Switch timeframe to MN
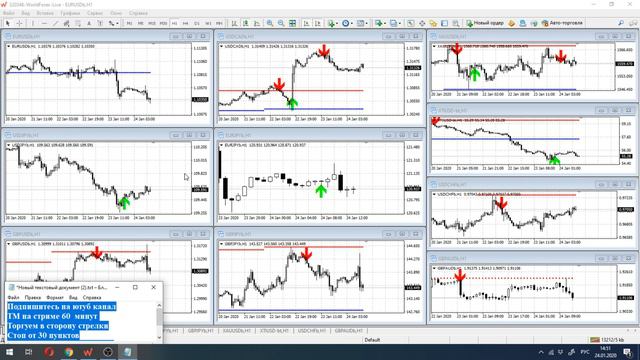 click(219, 23)
